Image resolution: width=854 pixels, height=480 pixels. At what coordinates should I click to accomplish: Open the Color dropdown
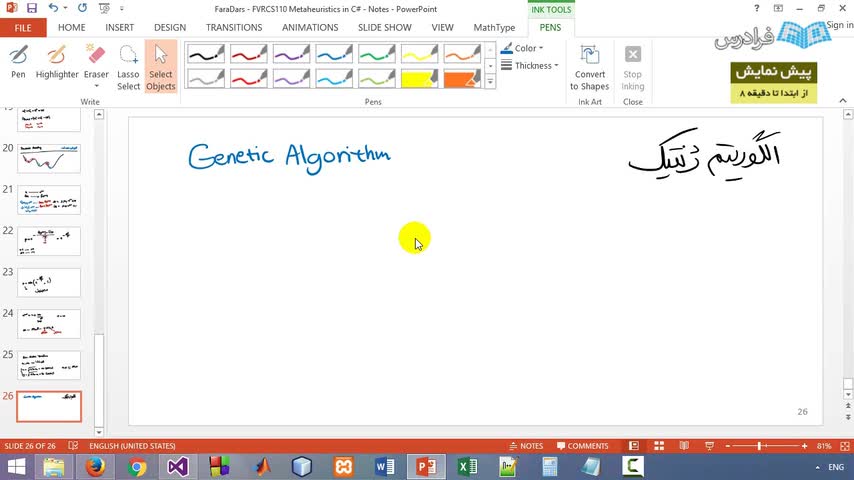(522, 48)
